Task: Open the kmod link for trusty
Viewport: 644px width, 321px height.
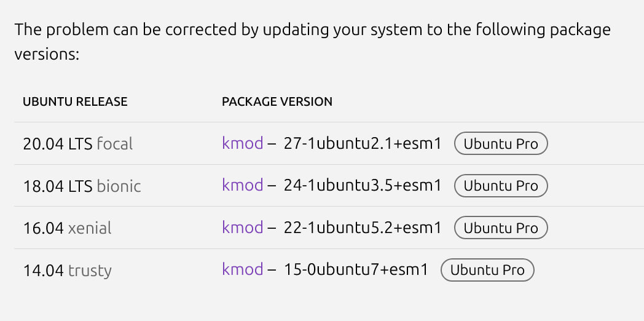Action: point(242,269)
